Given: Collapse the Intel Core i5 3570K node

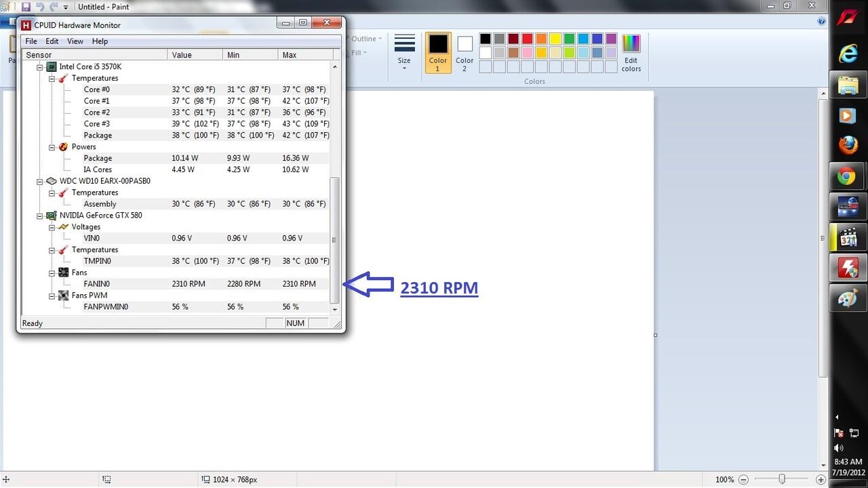Looking at the screenshot, I should (x=40, y=67).
